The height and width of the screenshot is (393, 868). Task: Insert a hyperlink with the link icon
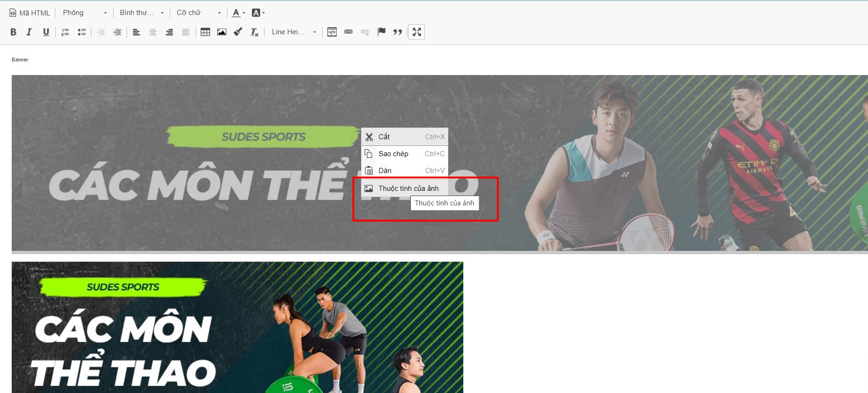tap(348, 32)
